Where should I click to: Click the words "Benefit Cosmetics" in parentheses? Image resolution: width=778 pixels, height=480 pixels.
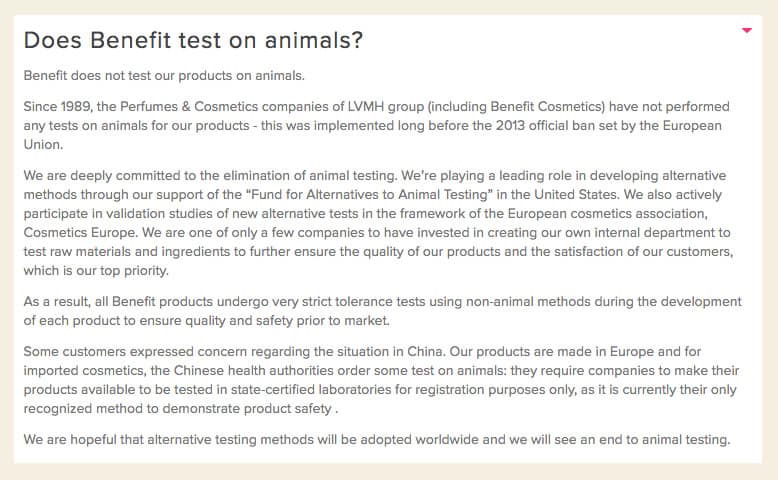click(x=545, y=107)
